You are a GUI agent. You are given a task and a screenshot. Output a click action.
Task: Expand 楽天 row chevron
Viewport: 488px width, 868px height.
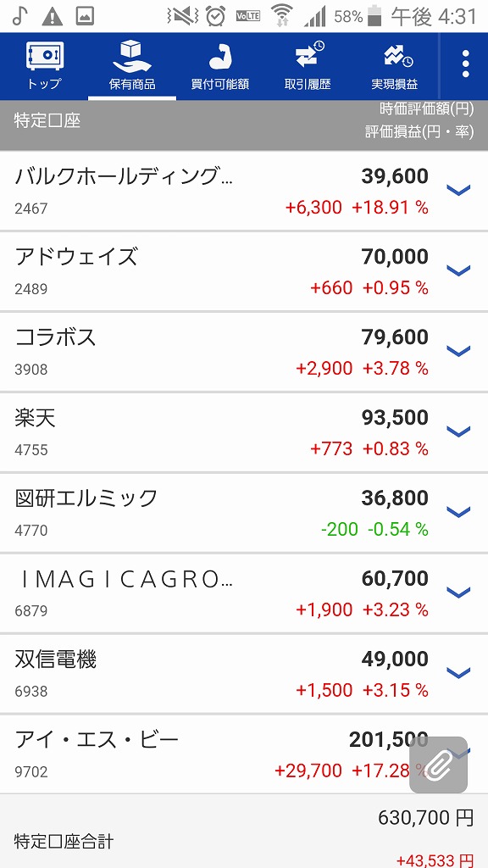point(458,431)
